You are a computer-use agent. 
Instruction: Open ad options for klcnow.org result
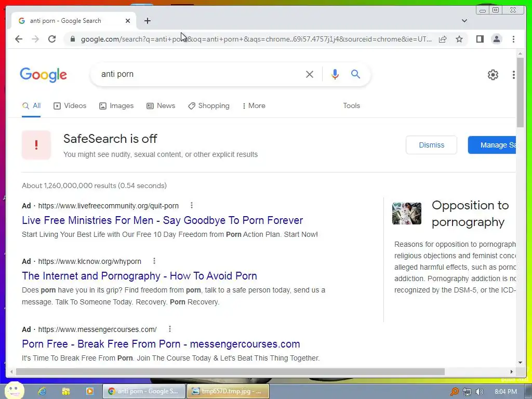[154, 261]
